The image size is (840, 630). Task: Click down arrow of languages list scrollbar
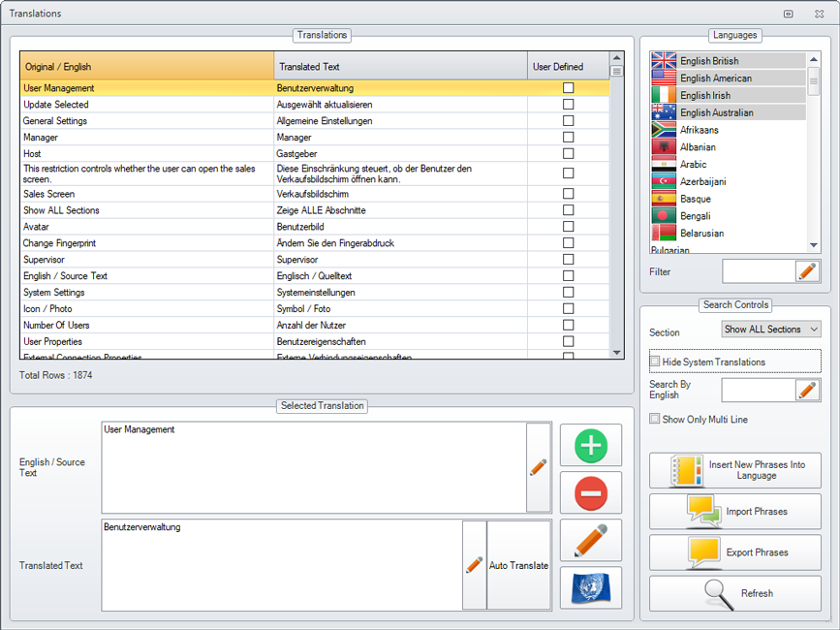click(814, 246)
